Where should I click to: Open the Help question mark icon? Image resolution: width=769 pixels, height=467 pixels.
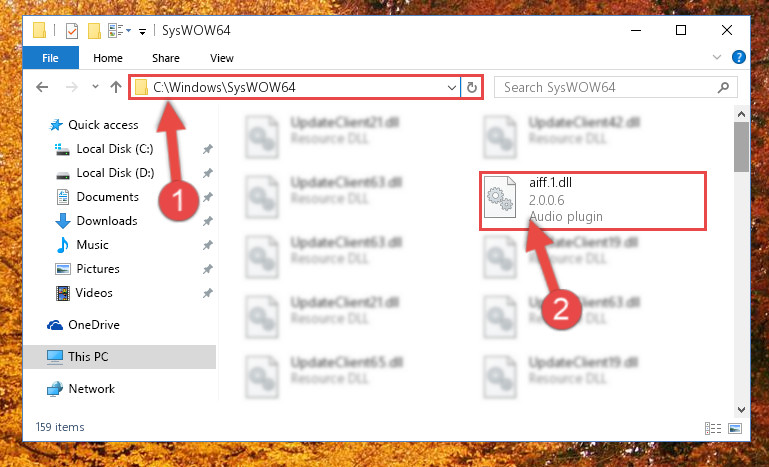click(739, 57)
